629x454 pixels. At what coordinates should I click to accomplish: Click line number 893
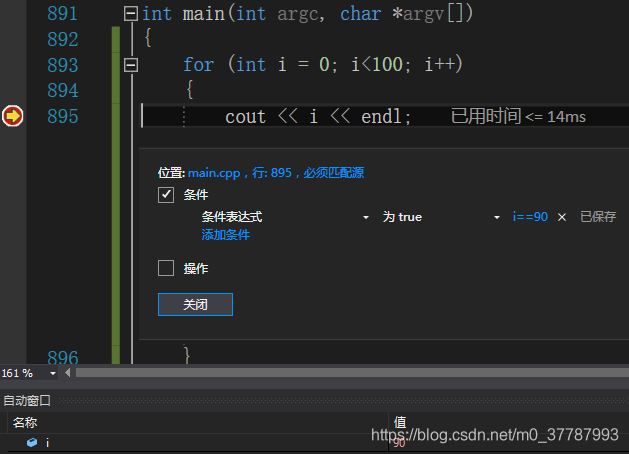coord(63,65)
